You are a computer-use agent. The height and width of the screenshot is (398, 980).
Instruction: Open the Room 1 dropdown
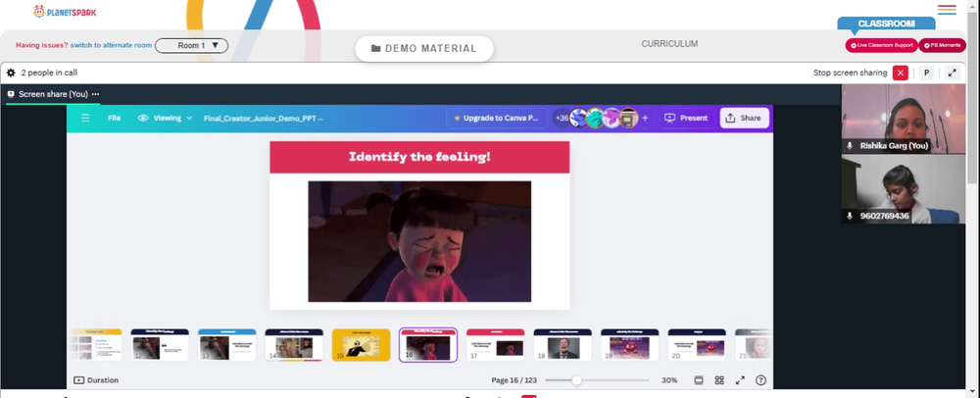click(191, 46)
